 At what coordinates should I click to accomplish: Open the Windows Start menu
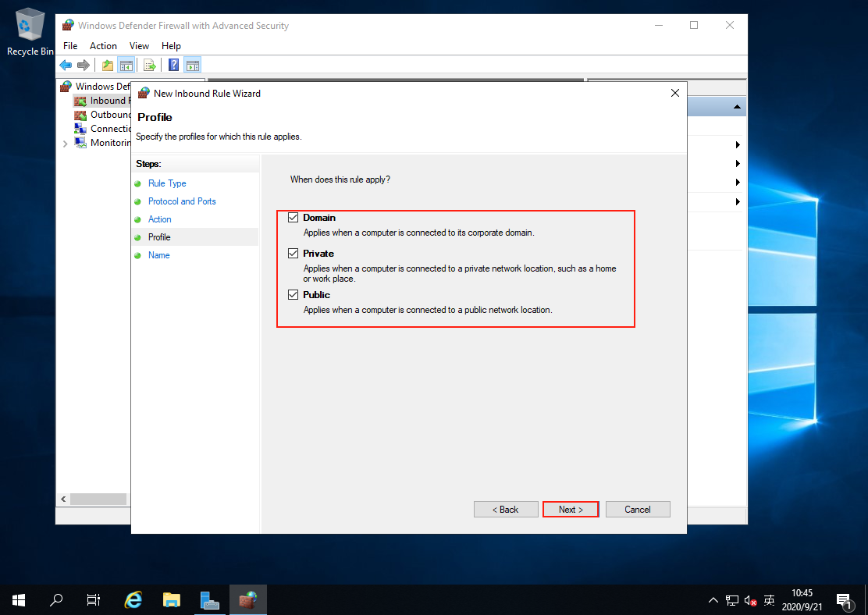tap(18, 600)
